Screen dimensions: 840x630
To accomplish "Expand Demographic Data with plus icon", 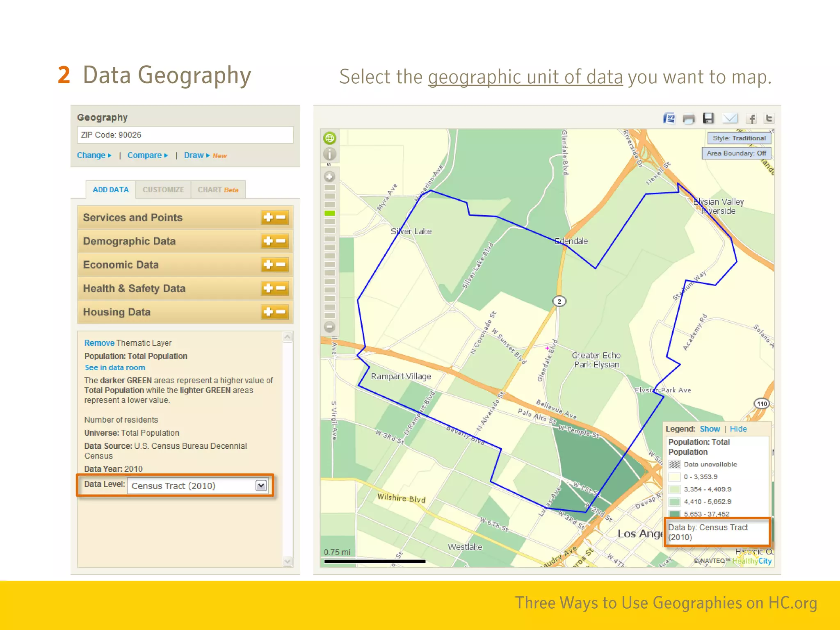I will coord(268,241).
